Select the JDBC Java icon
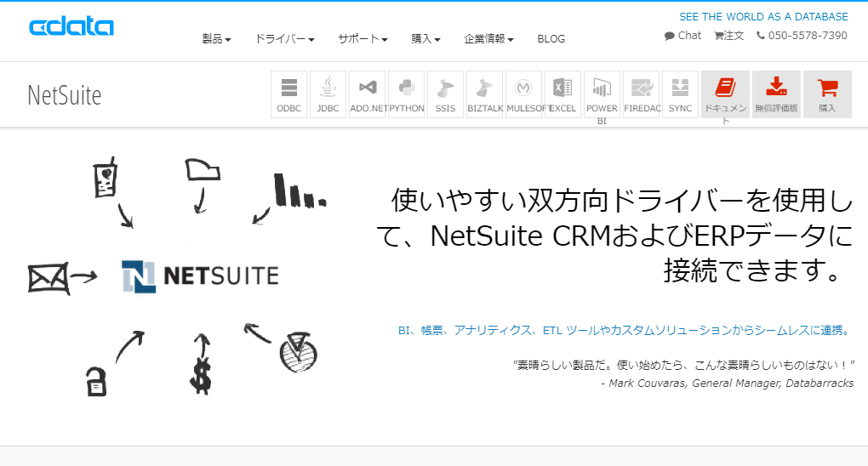The height and width of the screenshot is (466, 868). [328, 94]
